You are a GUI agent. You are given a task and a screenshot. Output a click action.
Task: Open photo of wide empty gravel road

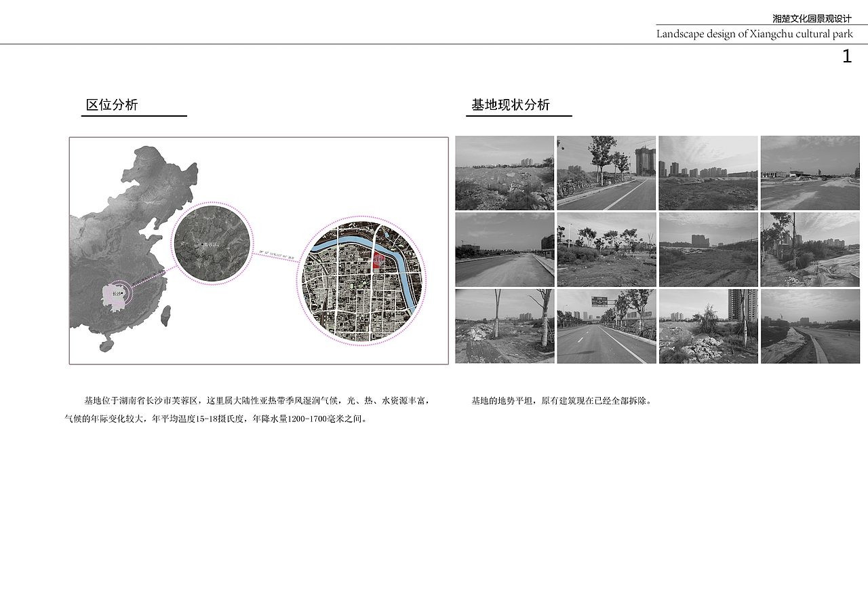tap(505, 250)
